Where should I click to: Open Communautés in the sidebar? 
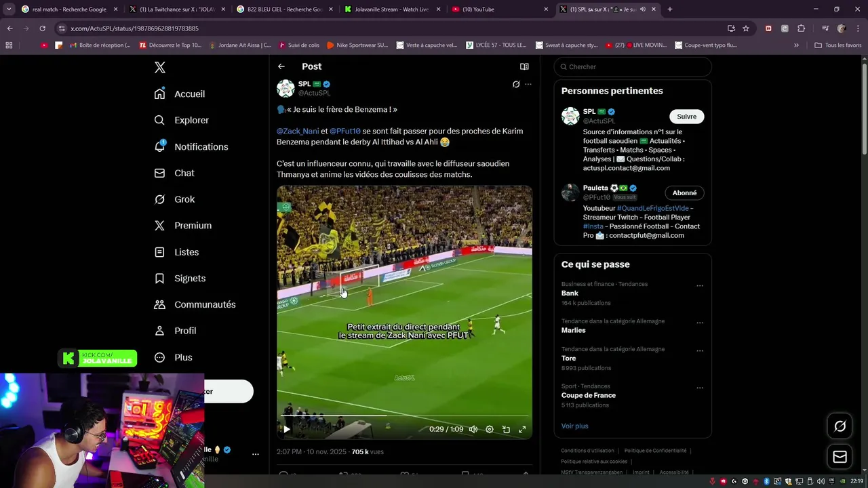click(195, 304)
